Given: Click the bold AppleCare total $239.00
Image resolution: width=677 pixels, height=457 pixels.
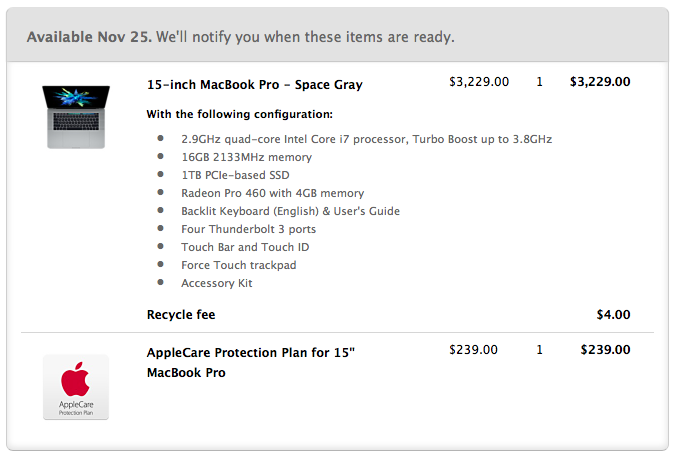Looking at the screenshot, I should point(605,349).
